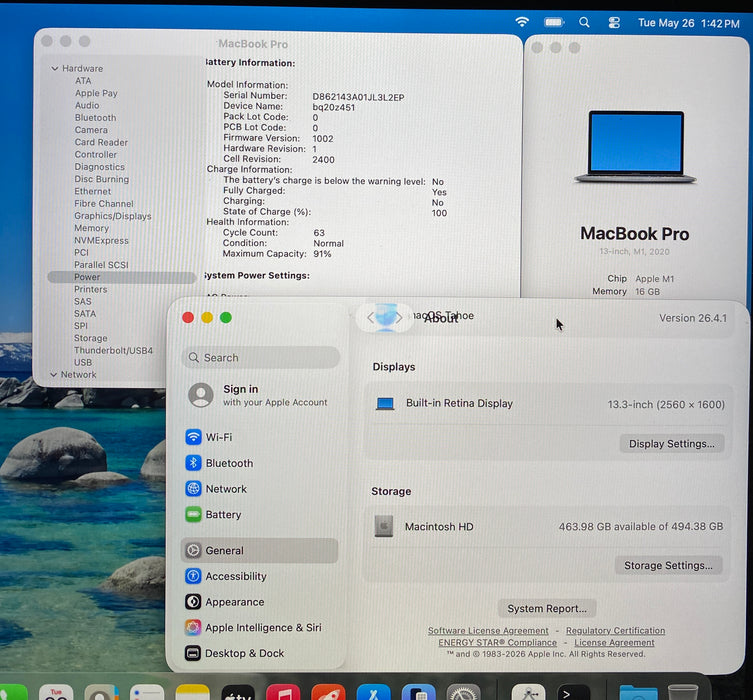
Task: Select Camera in the Hardware list
Action: coord(91,130)
